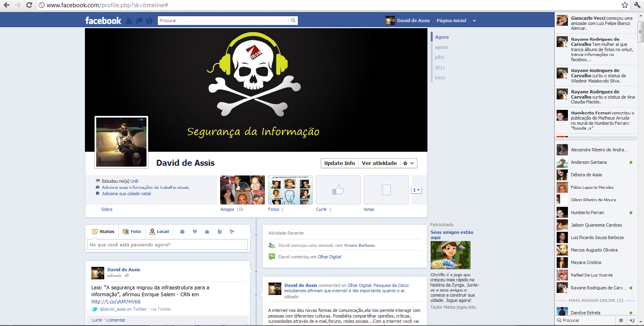The width and height of the screenshot is (644, 326).
Task: Jump to 2011 on the timeline
Action: (x=440, y=68)
